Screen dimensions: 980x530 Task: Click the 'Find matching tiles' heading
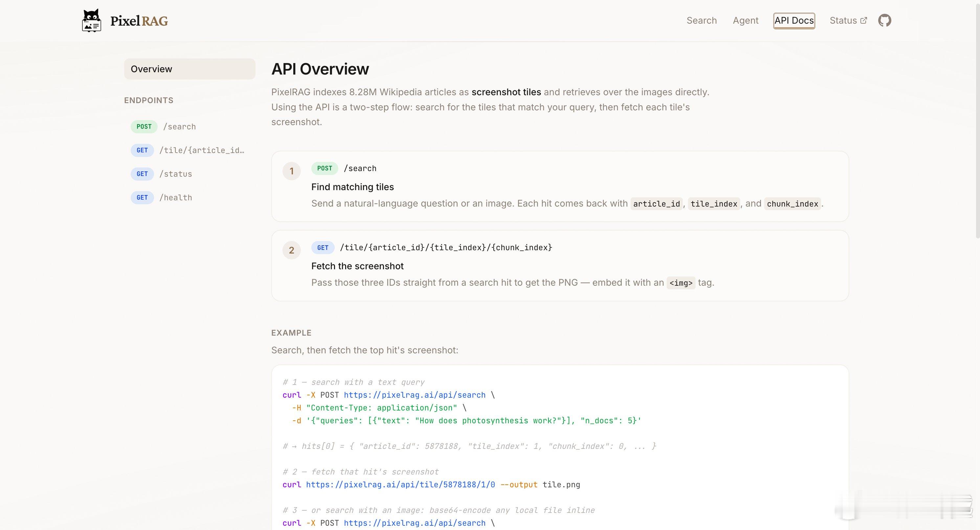[352, 187]
